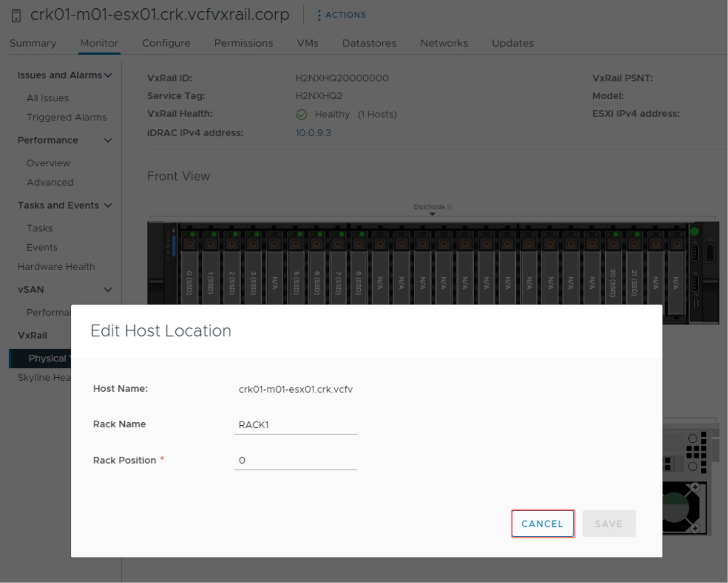
Task: Click the Front View heading
Action: click(x=178, y=176)
